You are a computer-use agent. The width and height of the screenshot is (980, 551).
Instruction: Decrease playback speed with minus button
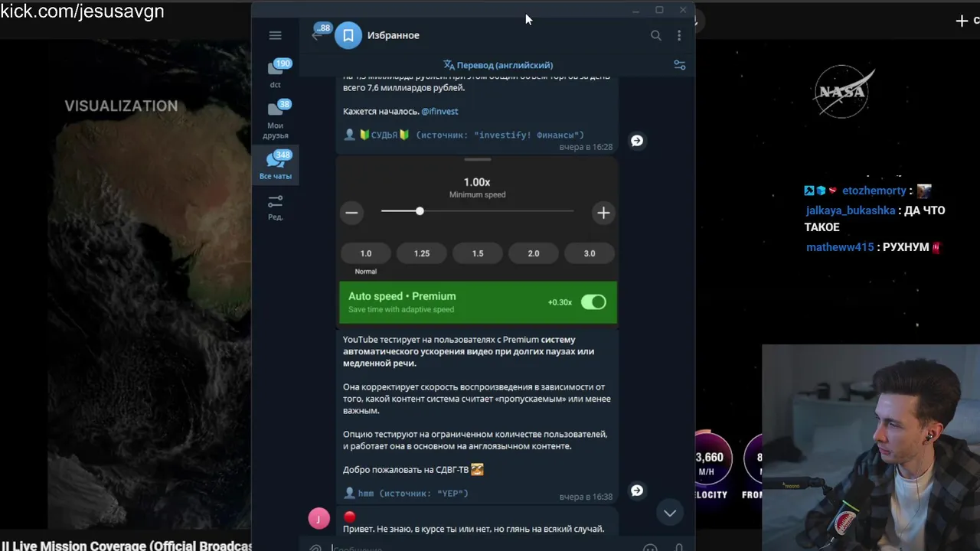tap(351, 213)
